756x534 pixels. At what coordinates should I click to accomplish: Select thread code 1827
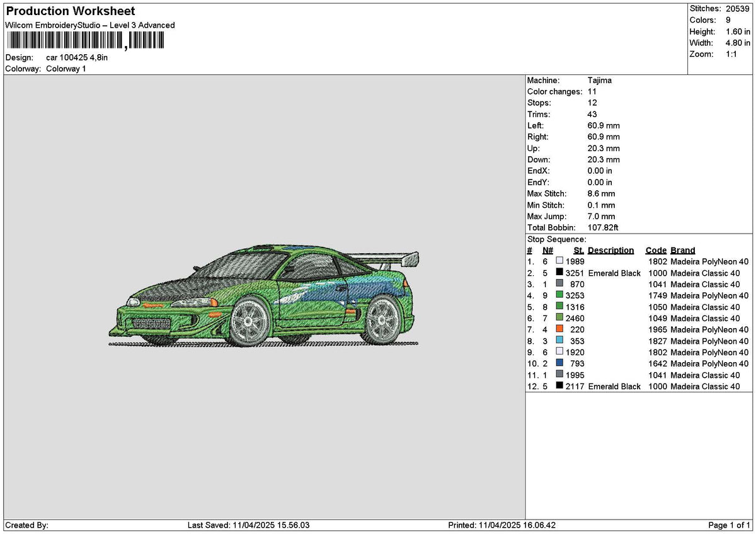(x=657, y=341)
